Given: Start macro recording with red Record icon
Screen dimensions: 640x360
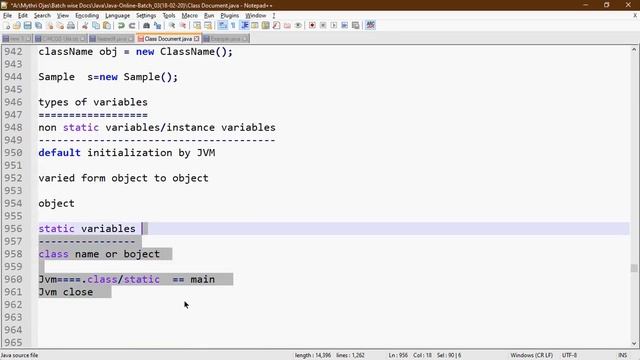Looking at the screenshot, I should pyautogui.click(x=312, y=25).
